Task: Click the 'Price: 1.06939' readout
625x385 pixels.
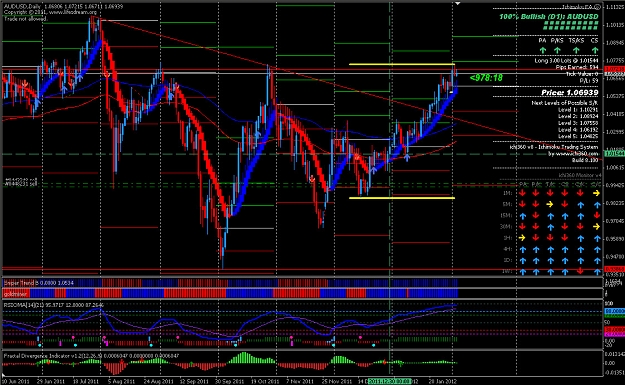Action: 570,92
